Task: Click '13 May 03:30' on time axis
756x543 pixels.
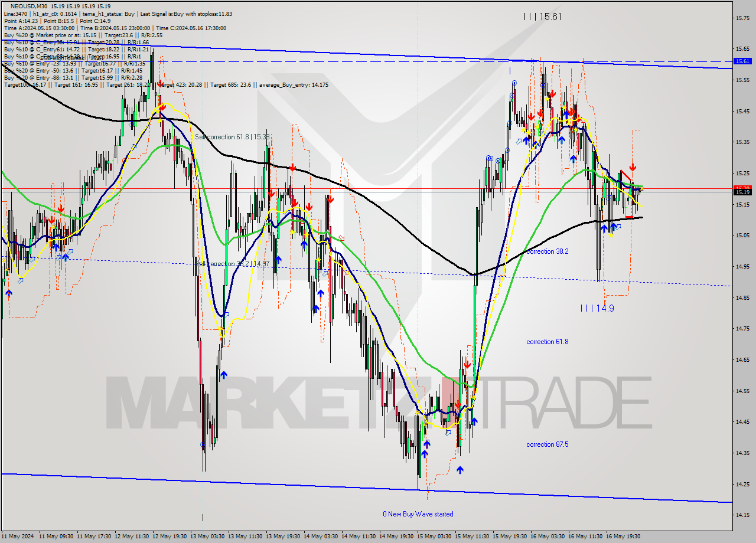Action: point(207,537)
